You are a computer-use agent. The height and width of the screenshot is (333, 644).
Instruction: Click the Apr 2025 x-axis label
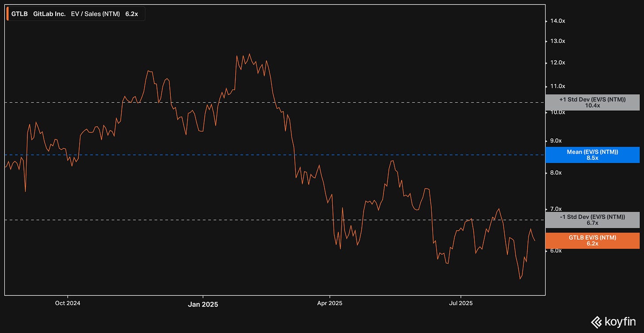pyautogui.click(x=330, y=303)
